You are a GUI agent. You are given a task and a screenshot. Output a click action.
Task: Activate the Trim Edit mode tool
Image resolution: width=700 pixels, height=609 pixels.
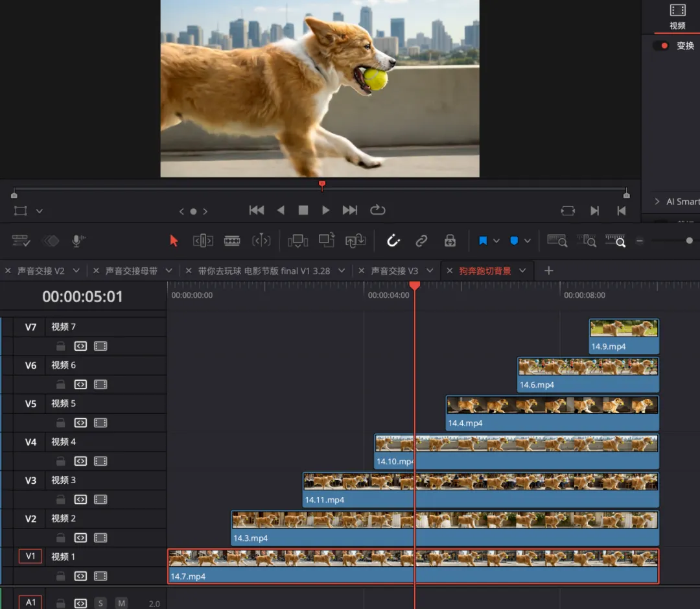coord(203,241)
